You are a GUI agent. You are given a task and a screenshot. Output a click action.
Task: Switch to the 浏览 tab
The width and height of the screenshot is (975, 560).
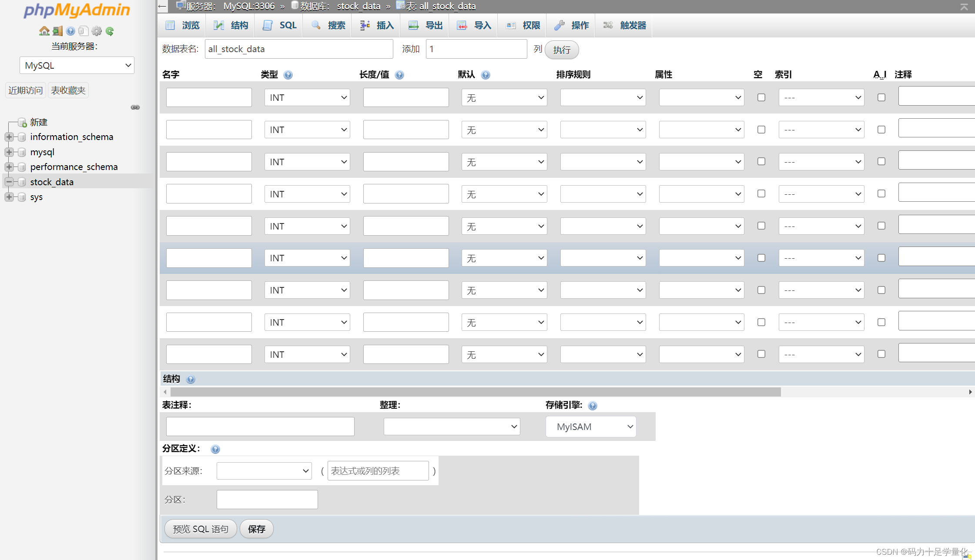pyautogui.click(x=183, y=25)
